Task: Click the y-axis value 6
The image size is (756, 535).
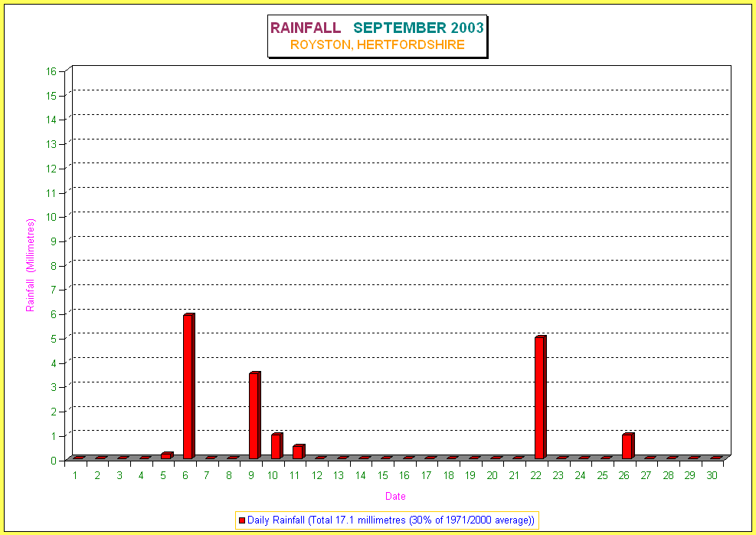Action: [x=54, y=314]
